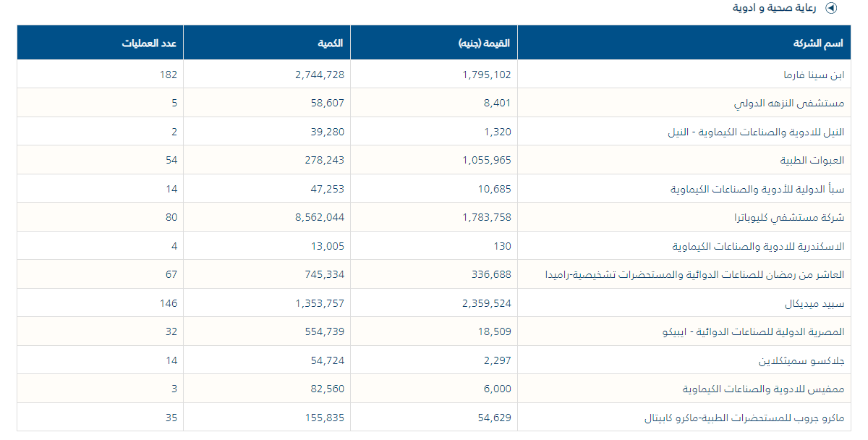Click the value 2,359,524 cell
Image resolution: width=868 pixels, height=440 pixels.
[x=486, y=303]
